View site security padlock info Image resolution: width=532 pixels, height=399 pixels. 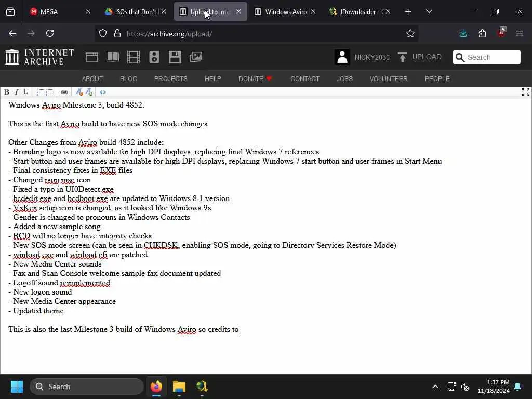[117, 34]
